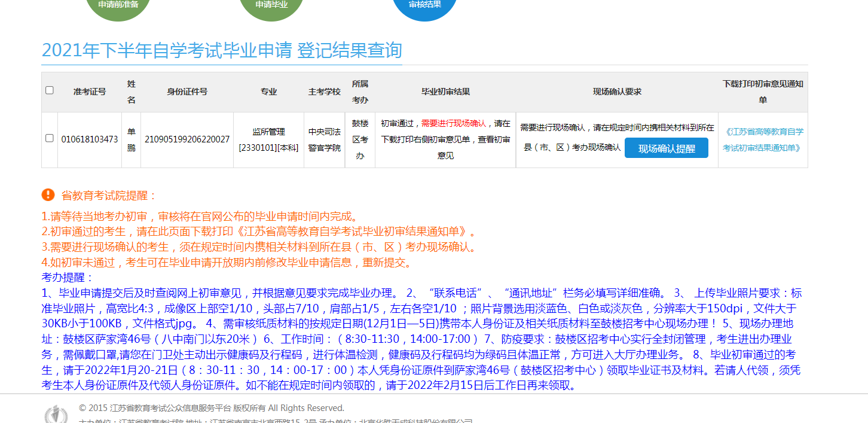Viewport: 868px width, 423px height.
Task: Click the green 申请前准备 step circle
Action: [118, 6]
